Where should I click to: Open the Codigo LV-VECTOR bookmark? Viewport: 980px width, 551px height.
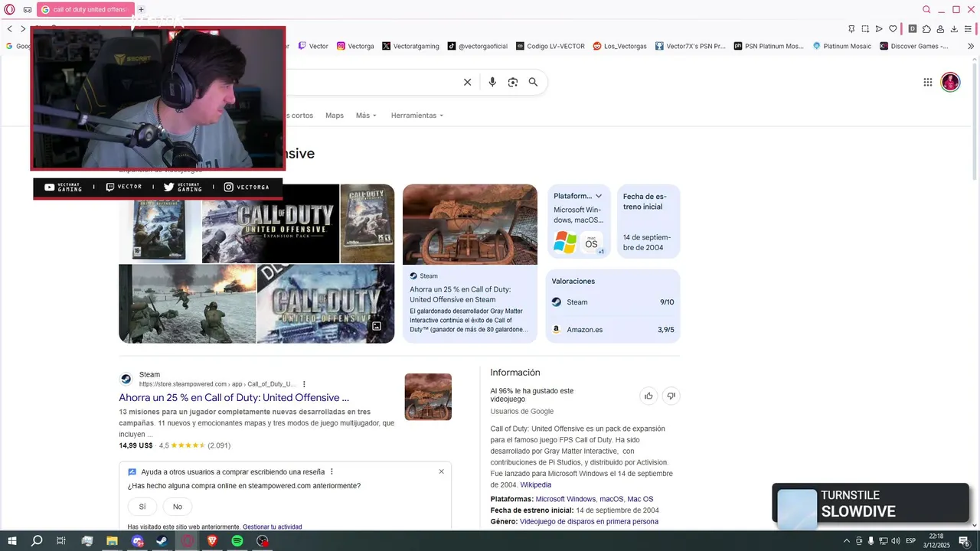click(x=550, y=46)
